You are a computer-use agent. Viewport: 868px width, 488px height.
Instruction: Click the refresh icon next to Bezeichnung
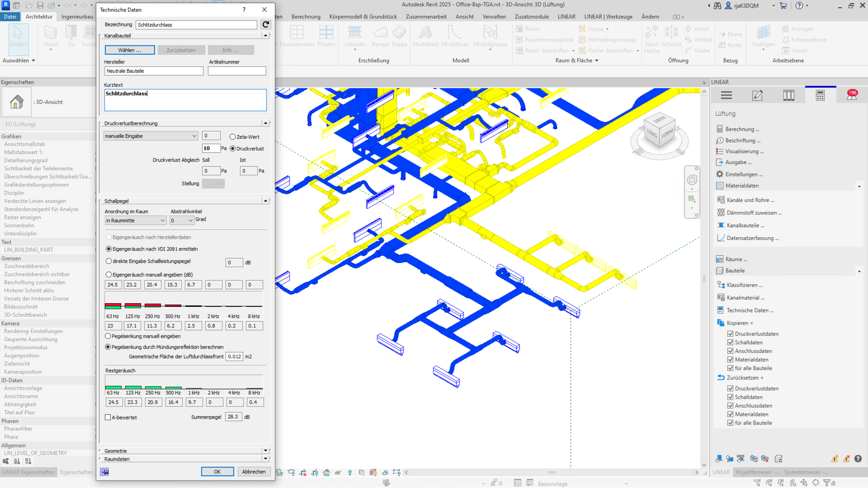click(x=266, y=24)
